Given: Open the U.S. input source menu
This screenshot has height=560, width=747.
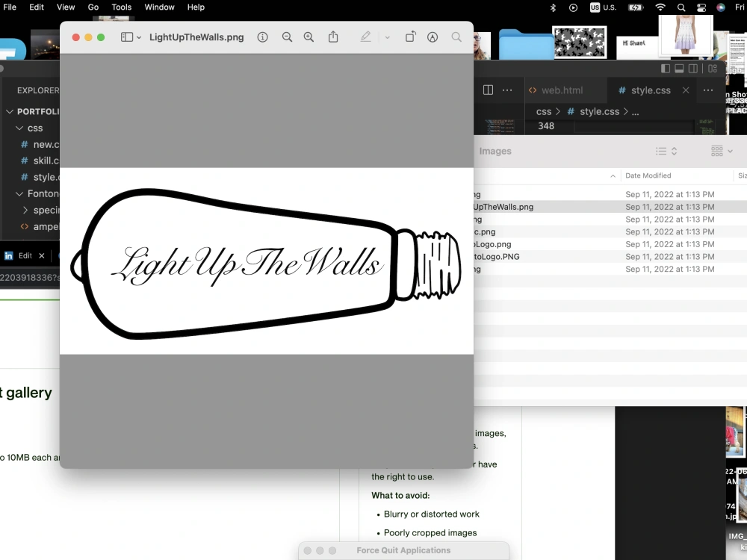Looking at the screenshot, I should pos(603,7).
